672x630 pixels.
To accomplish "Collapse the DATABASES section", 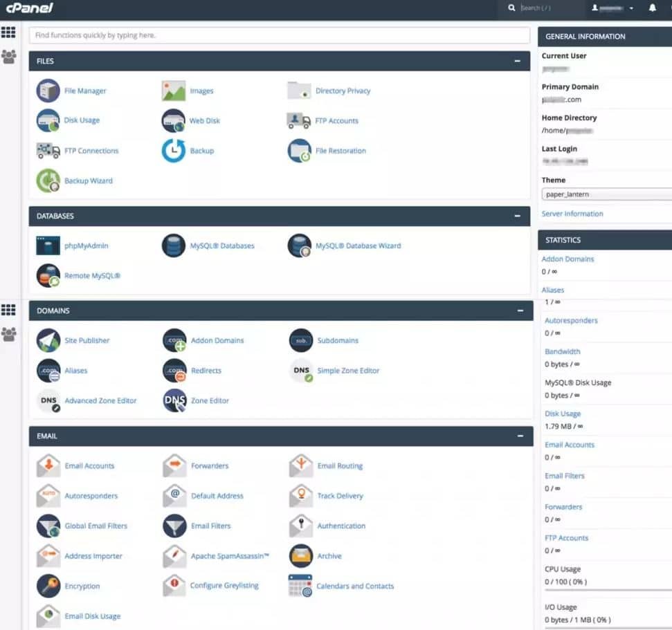I will coord(517,216).
